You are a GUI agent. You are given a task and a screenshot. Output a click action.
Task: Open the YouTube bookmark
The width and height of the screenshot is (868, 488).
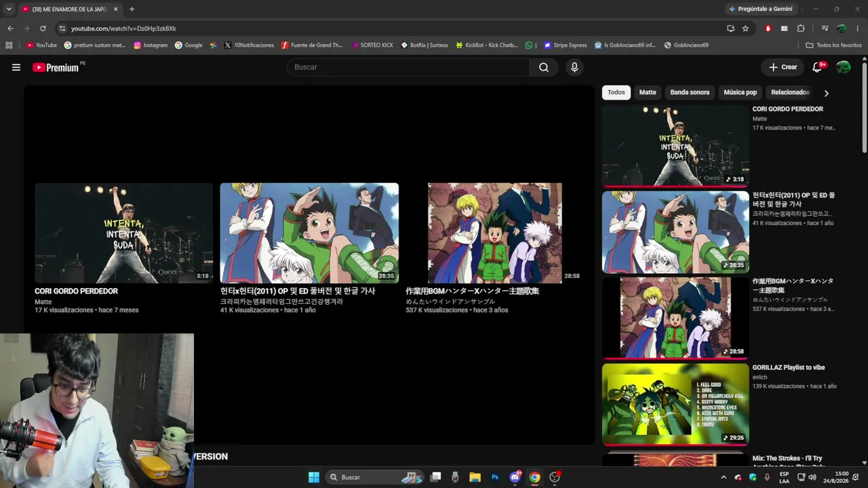tap(41, 45)
